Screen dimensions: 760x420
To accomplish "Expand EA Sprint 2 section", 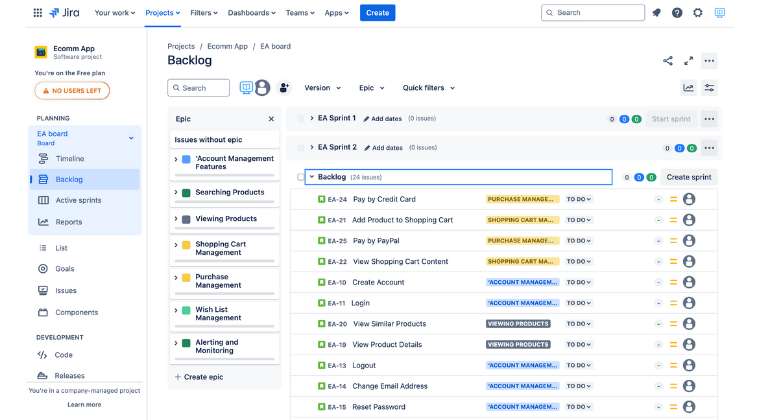I will 312,147.
